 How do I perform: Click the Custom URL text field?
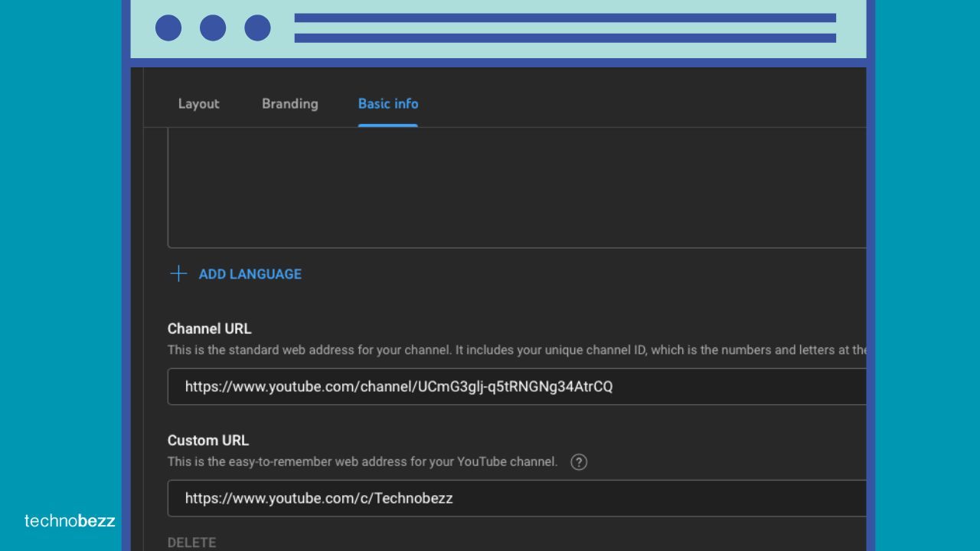click(517, 498)
